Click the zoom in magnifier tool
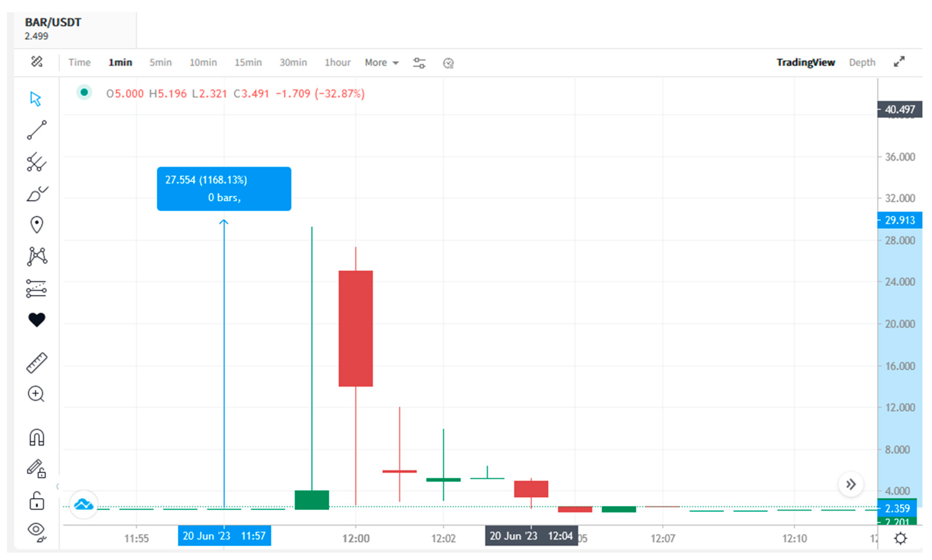 pos(36,394)
